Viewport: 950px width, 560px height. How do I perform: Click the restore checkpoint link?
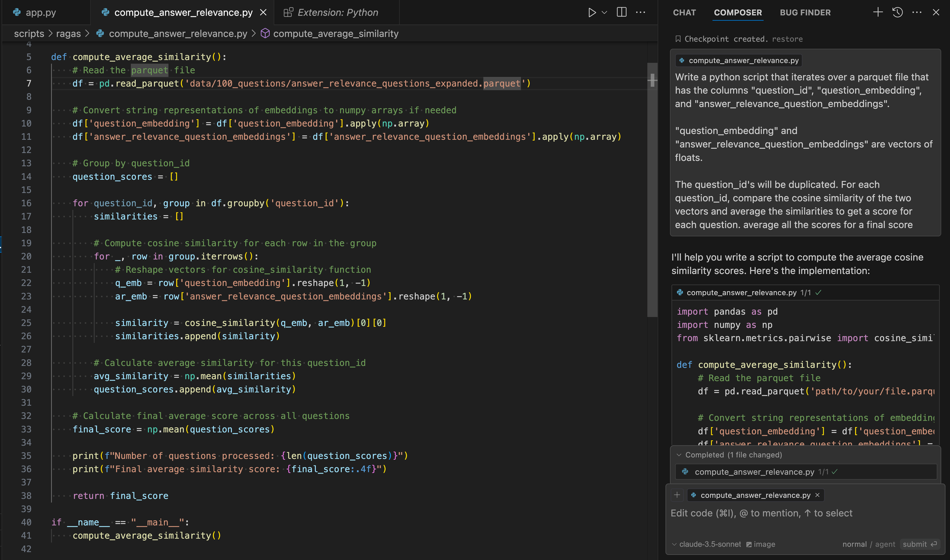(x=787, y=39)
